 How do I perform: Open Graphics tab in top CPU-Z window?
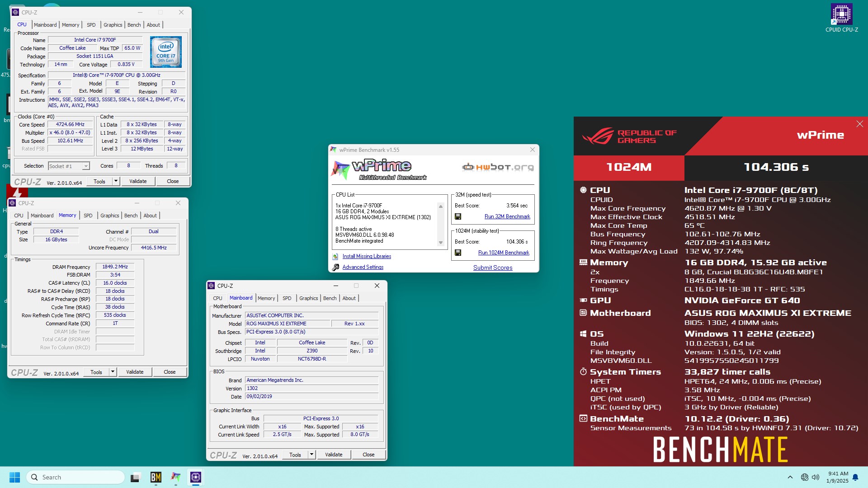click(113, 25)
